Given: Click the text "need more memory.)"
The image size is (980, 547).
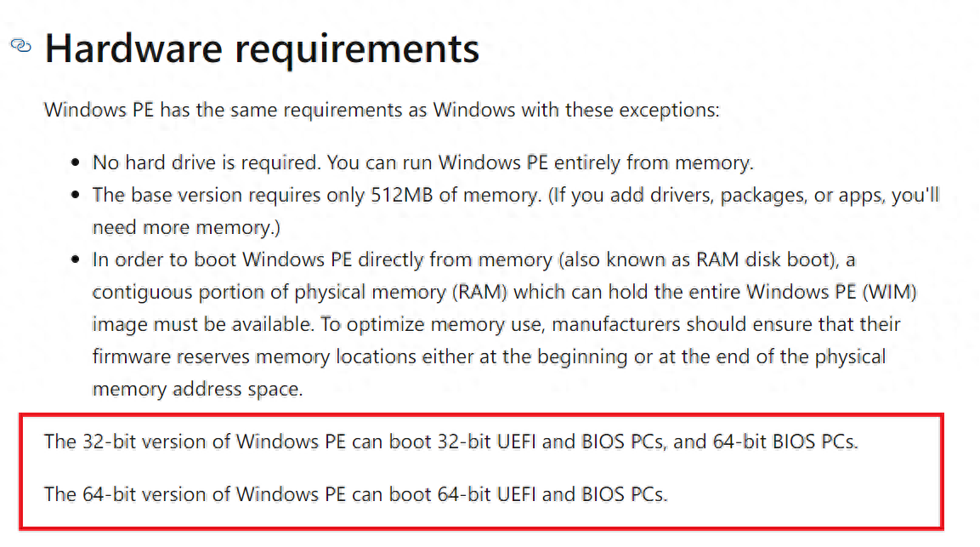Looking at the screenshot, I should tap(186, 227).
